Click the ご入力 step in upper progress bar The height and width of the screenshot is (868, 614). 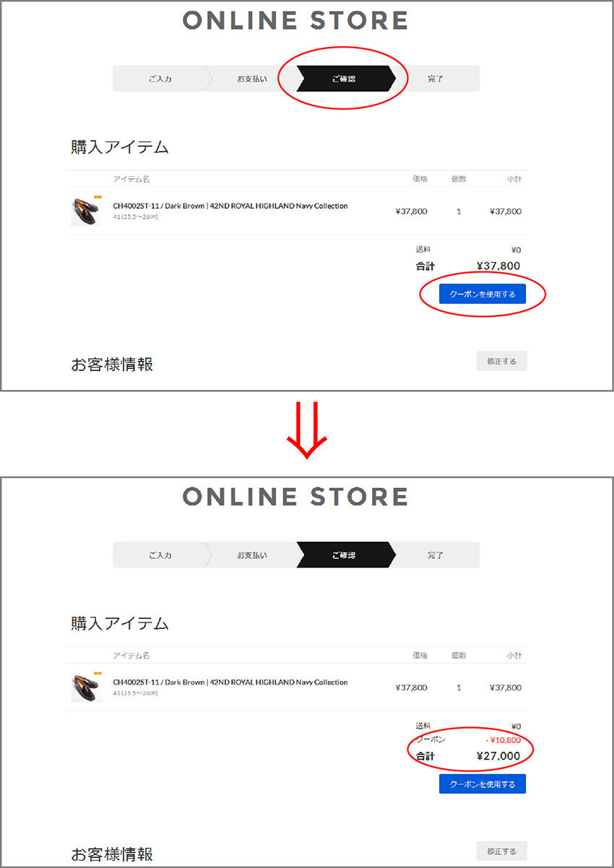pyautogui.click(x=160, y=79)
